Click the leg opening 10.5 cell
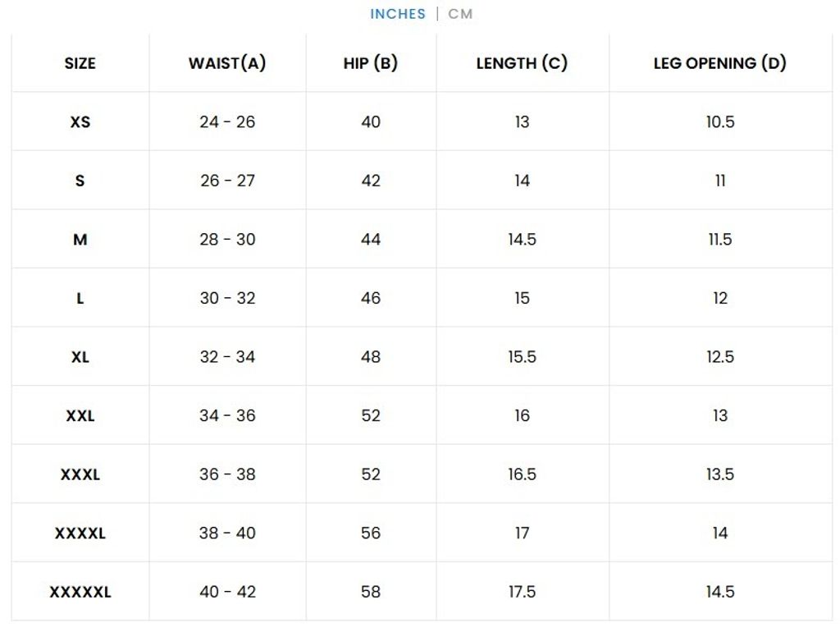The height and width of the screenshot is (632, 840). tap(719, 122)
